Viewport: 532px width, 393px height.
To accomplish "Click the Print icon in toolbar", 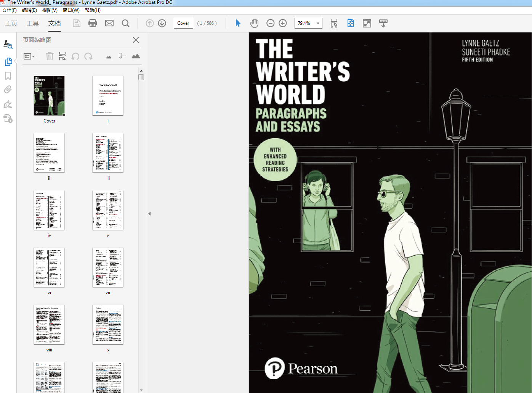I will point(93,23).
